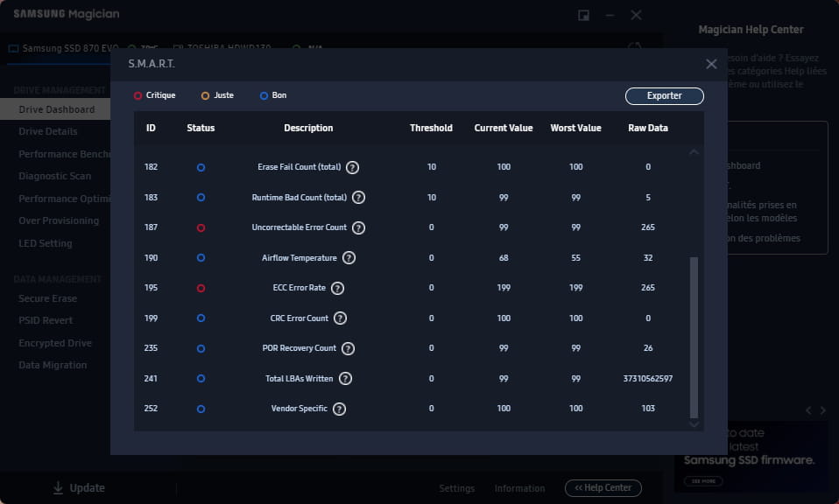Click status circle for ID 182
This screenshot has height=504, width=839.
[x=201, y=167]
